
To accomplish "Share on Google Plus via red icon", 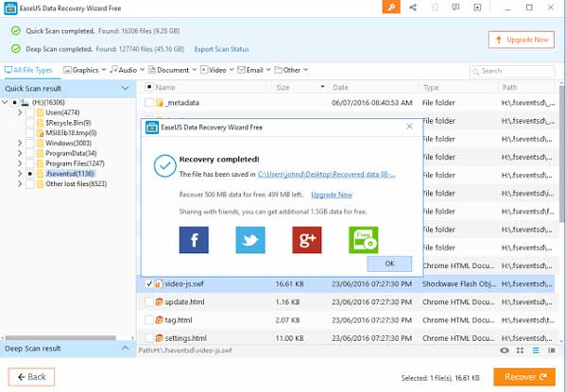I will 307,240.
